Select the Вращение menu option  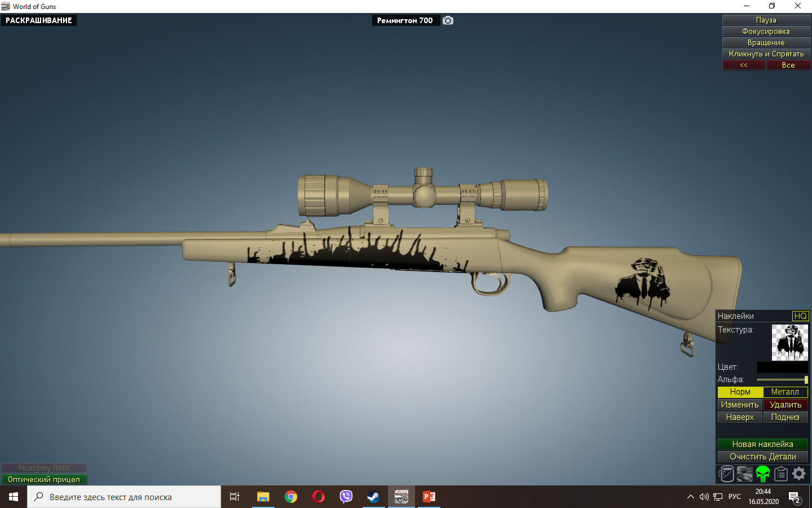click(x=766, y=42)
